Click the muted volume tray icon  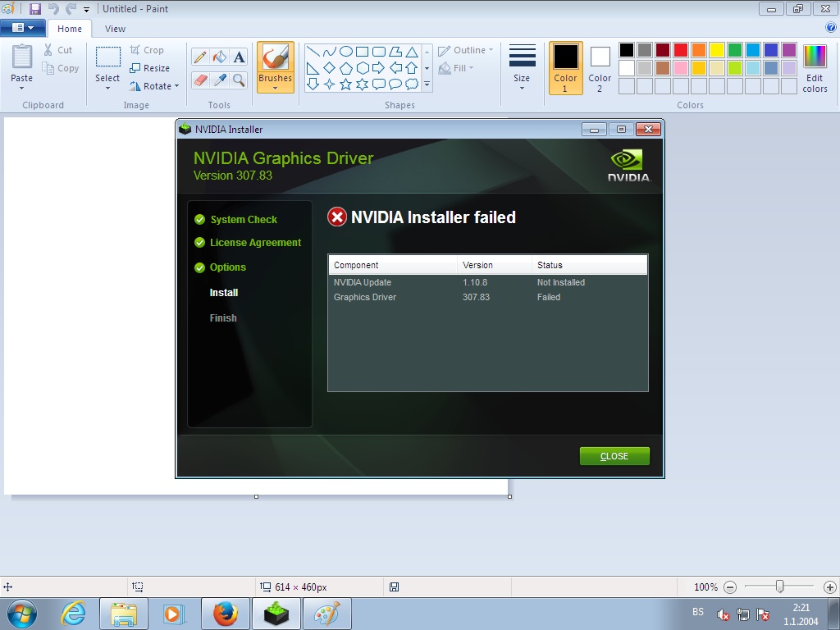pos(724,614)
